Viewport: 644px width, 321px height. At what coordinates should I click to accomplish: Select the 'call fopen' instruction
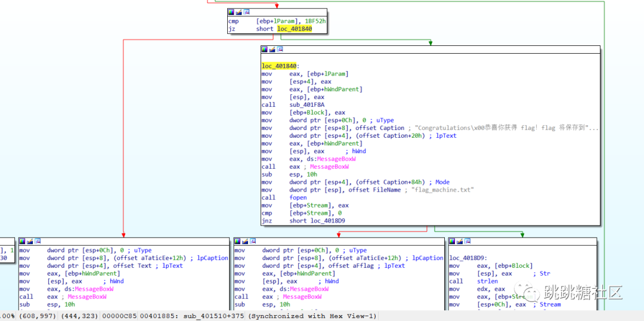coord(284,197)
